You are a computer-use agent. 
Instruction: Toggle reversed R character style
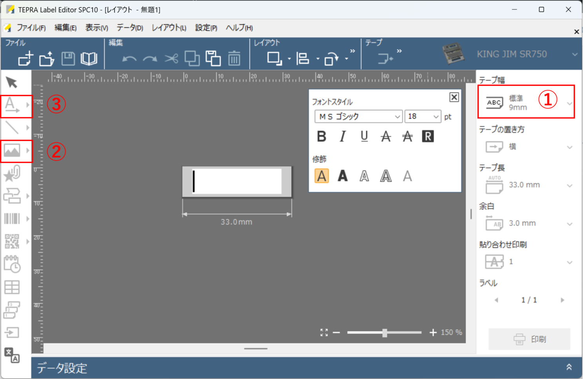[428, 136]
